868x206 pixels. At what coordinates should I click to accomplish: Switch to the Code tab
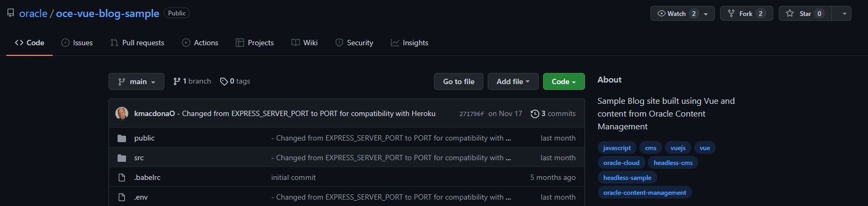tap(30, 43)
